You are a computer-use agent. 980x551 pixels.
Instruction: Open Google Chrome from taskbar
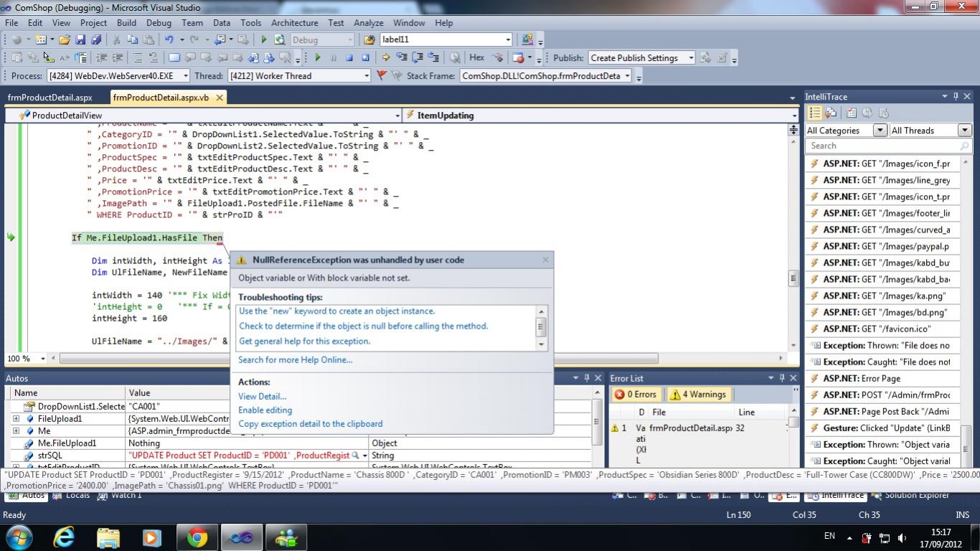(x=197, y=537)
